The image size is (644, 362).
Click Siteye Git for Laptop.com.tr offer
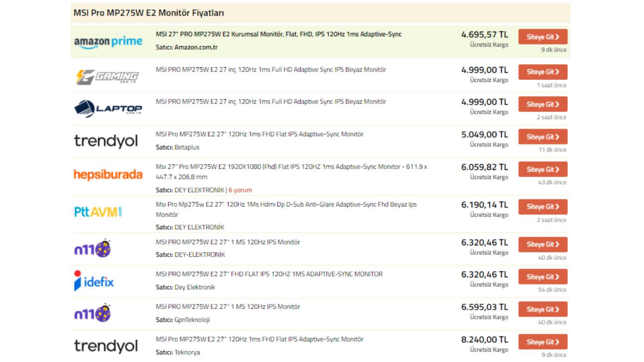pos(543,104)
